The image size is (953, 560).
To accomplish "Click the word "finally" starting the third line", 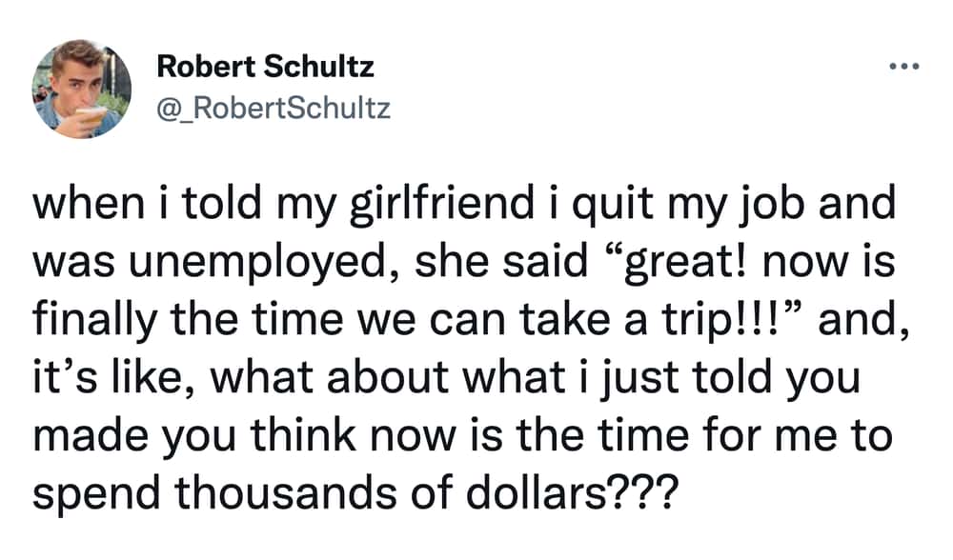I will 94,321.
